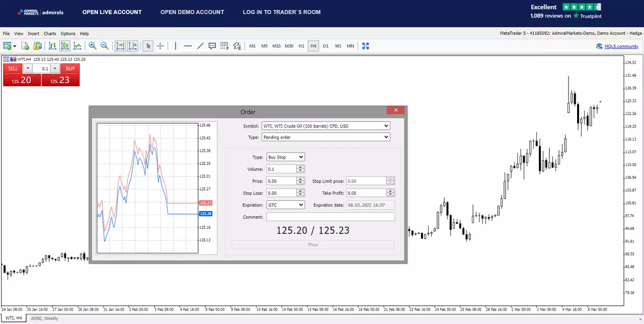
Task: Zoom in on the chart
Action: 93,46
